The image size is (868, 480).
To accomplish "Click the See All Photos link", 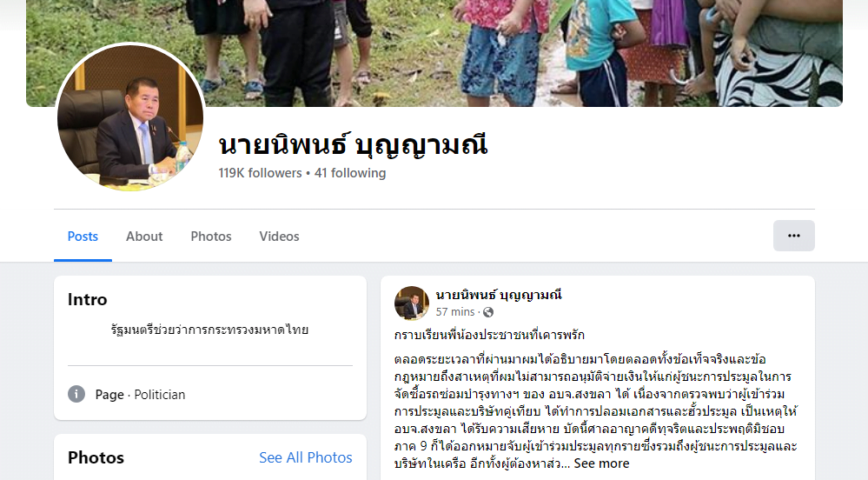I will click(x=306, y=457).
